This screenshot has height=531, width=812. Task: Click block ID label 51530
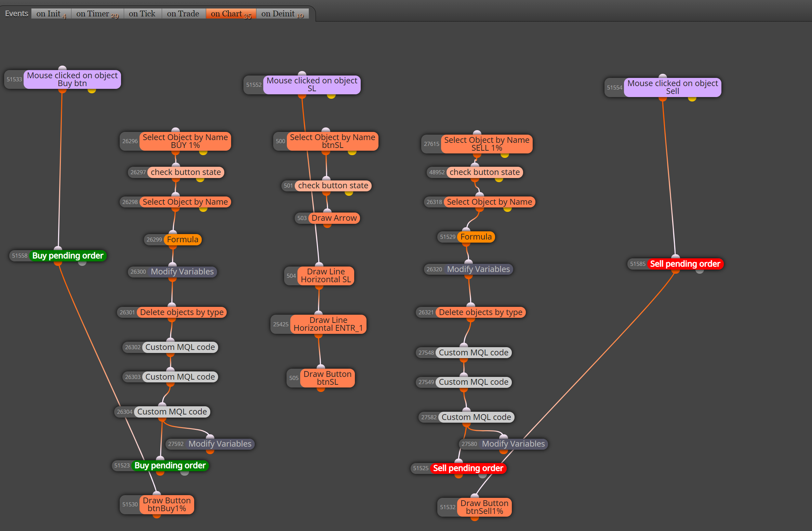click(130, 504)
